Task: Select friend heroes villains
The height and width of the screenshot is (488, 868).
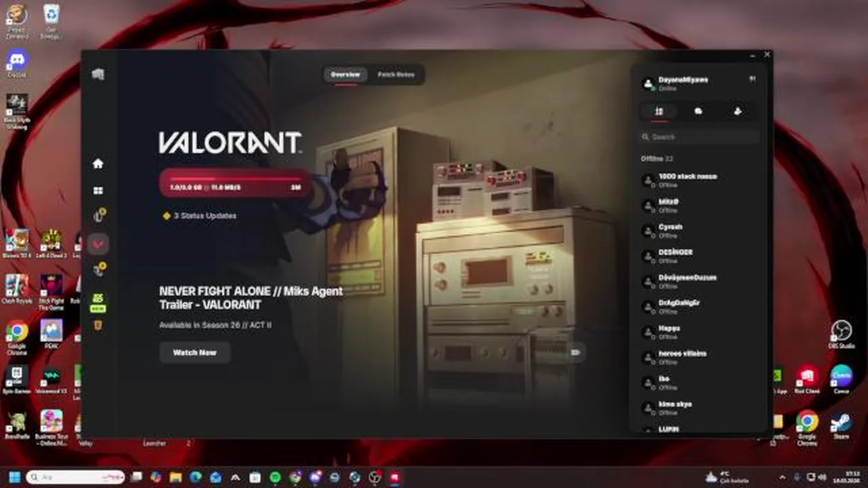Action: pos(700,357)
